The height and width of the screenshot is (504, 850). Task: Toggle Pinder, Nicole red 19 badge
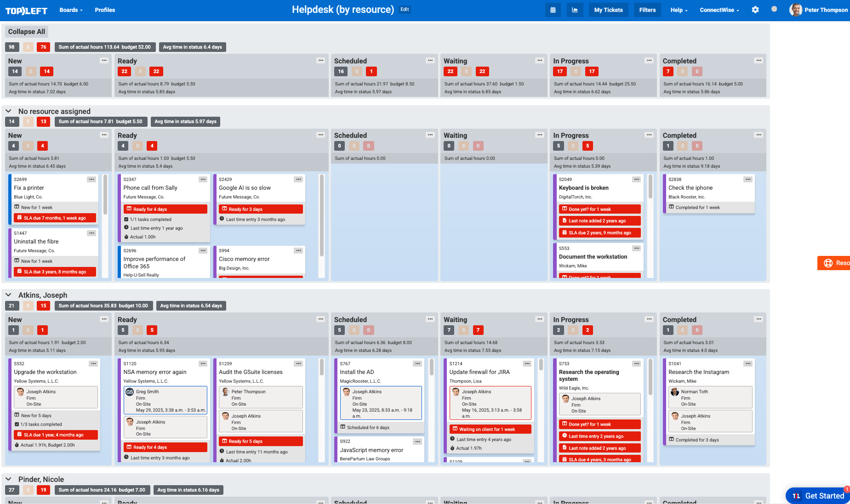(43, 490)
